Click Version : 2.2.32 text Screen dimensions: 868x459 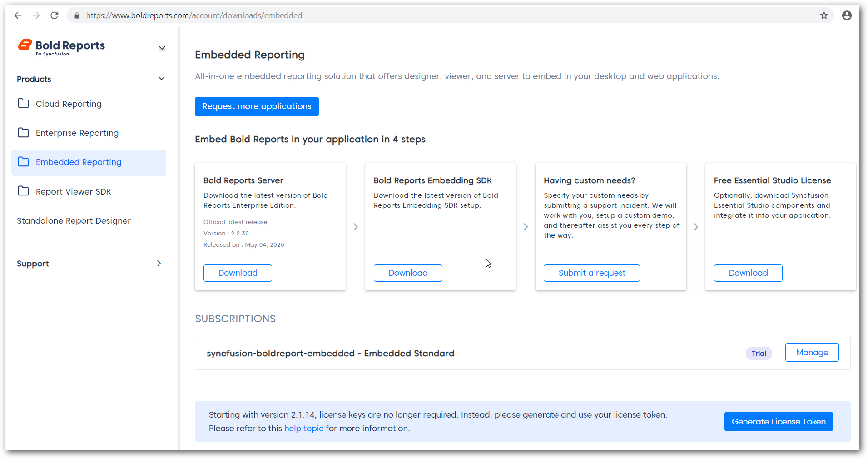pyautogui.click(x=226, y=234)
